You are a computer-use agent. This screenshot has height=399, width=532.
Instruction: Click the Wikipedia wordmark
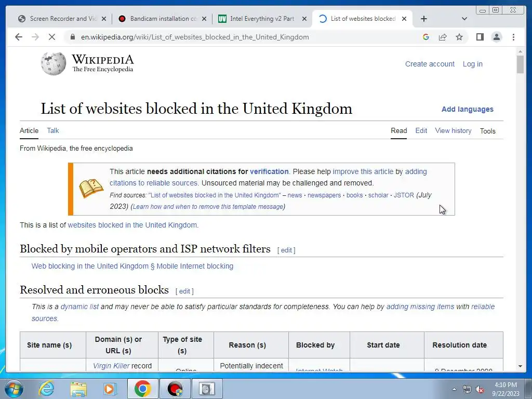tap(102, 60)
